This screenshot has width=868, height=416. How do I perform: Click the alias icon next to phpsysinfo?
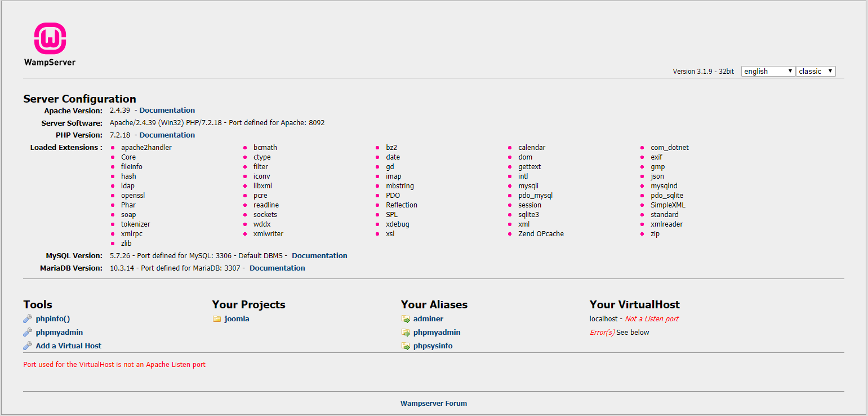pyautogui.click(x=406, y=346)
